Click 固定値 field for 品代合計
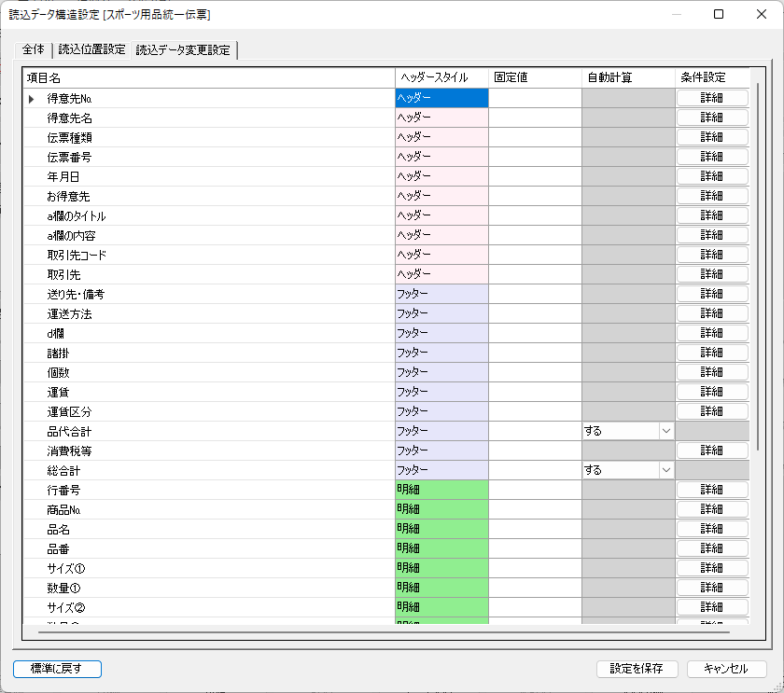Viewport: 784px width, 693px height. tap(535, 431)
